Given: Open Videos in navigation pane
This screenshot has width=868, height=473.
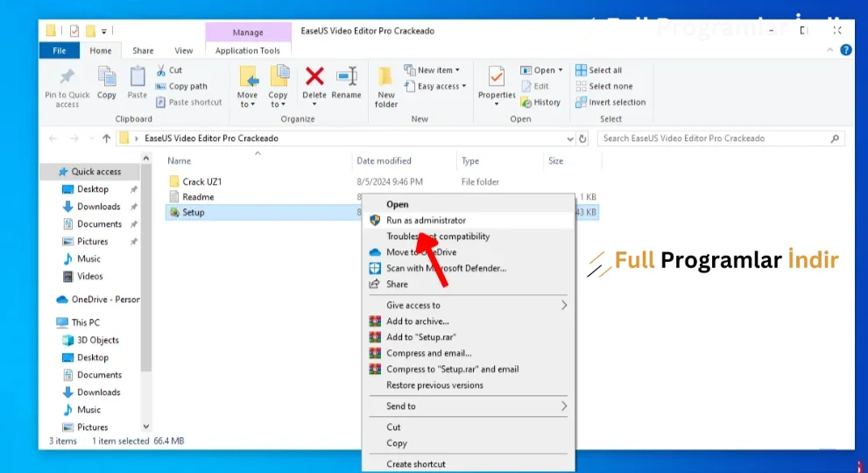Looking at the screenshot, I should point(84,277).
